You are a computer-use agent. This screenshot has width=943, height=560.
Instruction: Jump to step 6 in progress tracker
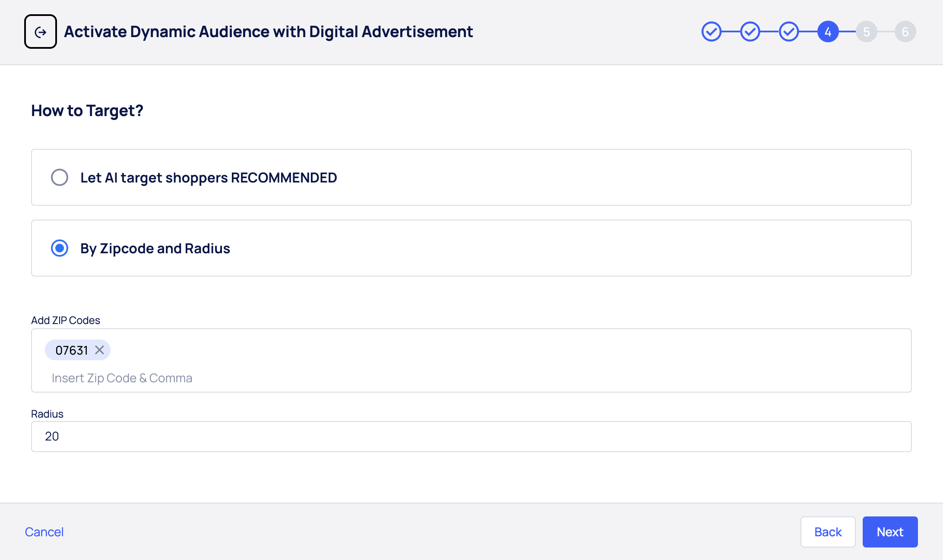coord(905,31)
